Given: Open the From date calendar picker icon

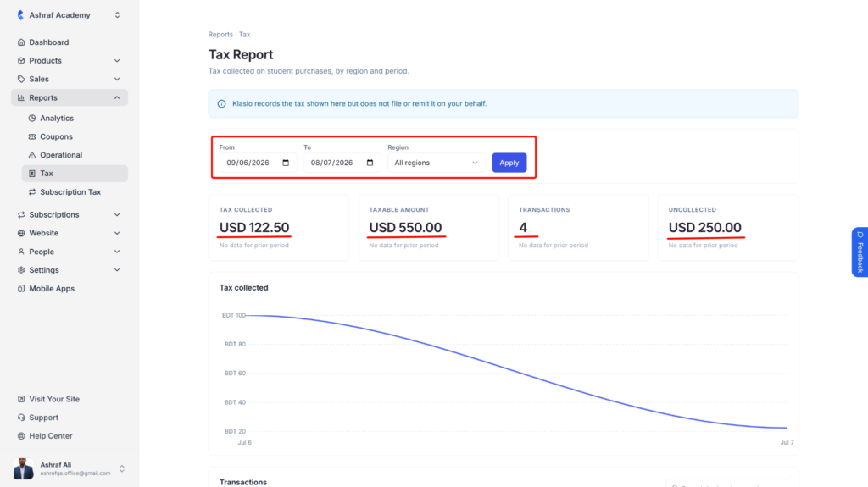Looking at the screenshot, I should point(286,163).
